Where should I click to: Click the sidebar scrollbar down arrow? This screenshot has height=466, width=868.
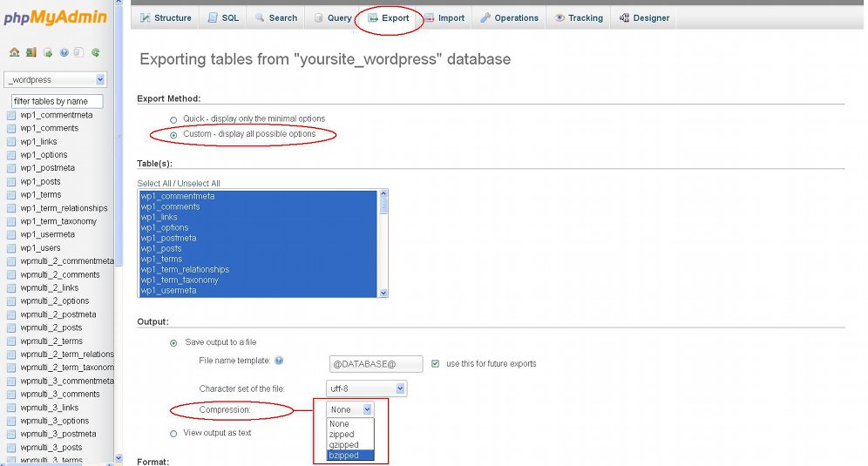pos(118,457)
